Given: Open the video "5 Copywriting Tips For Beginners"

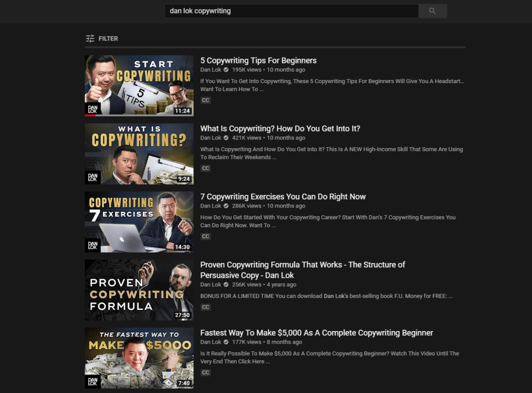Looking at the screenshot, I should (x=258, y=60).
